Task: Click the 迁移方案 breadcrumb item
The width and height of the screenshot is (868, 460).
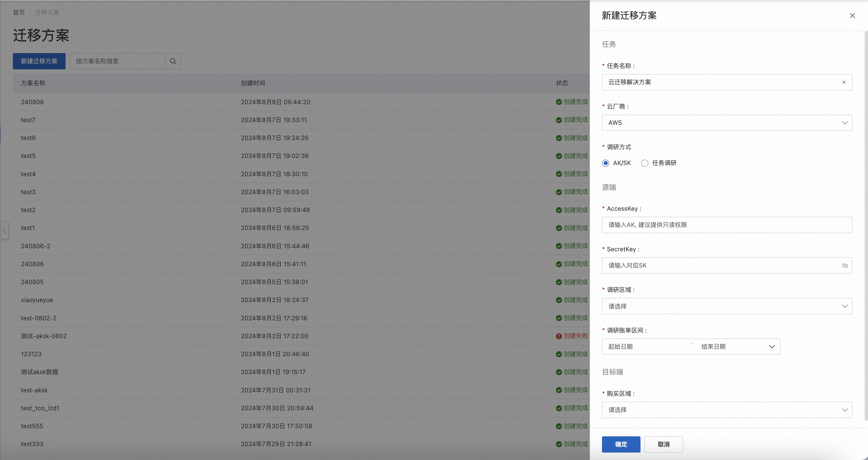Action: pos(47,13)
